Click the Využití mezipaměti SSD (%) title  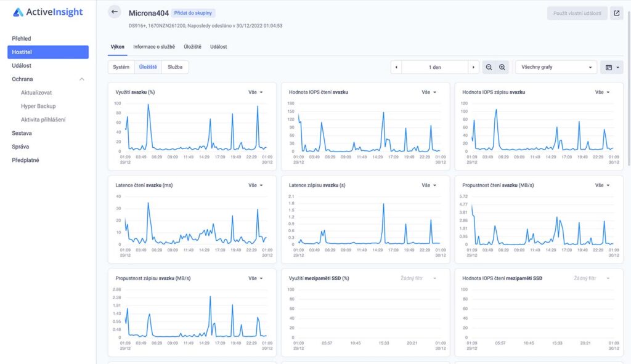pos(319,278)
